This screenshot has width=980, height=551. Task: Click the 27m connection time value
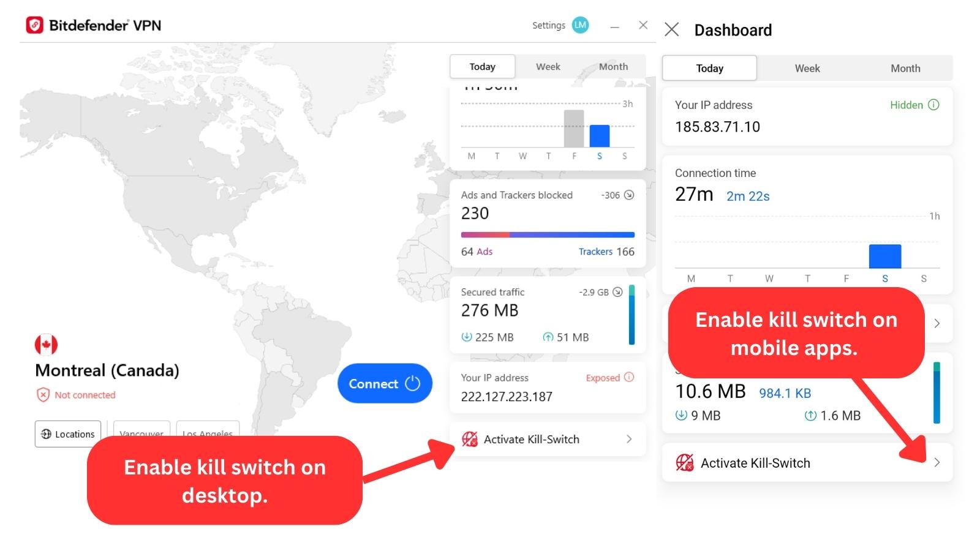pos(694,194)
